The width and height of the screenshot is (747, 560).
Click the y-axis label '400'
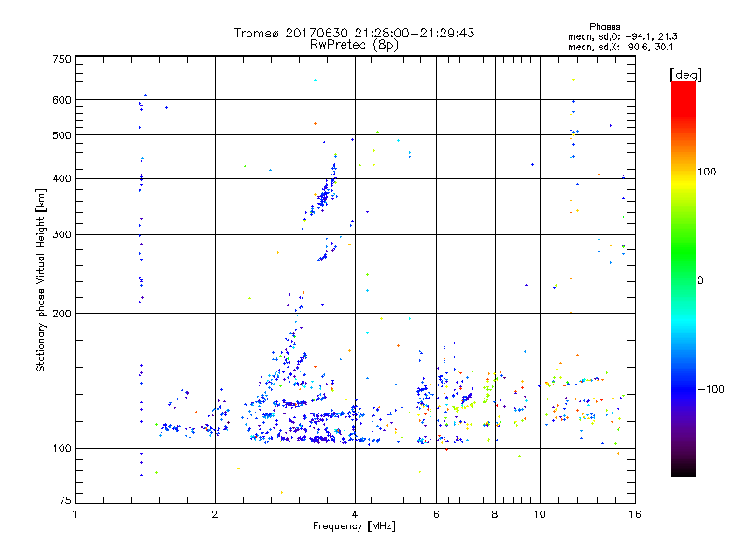(x=62, y=179)
